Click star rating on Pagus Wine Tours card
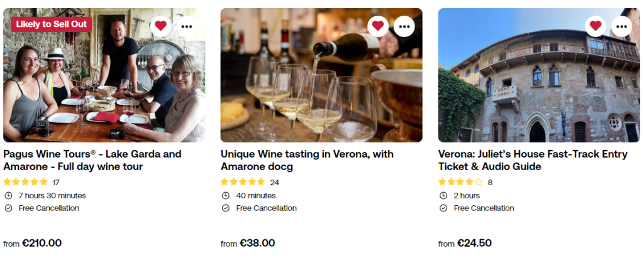The image size is (644, 258). tap(26, 182)
